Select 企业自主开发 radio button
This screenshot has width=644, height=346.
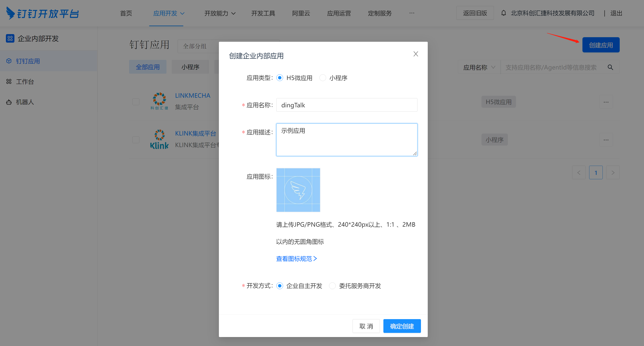(x=280, y=286)
